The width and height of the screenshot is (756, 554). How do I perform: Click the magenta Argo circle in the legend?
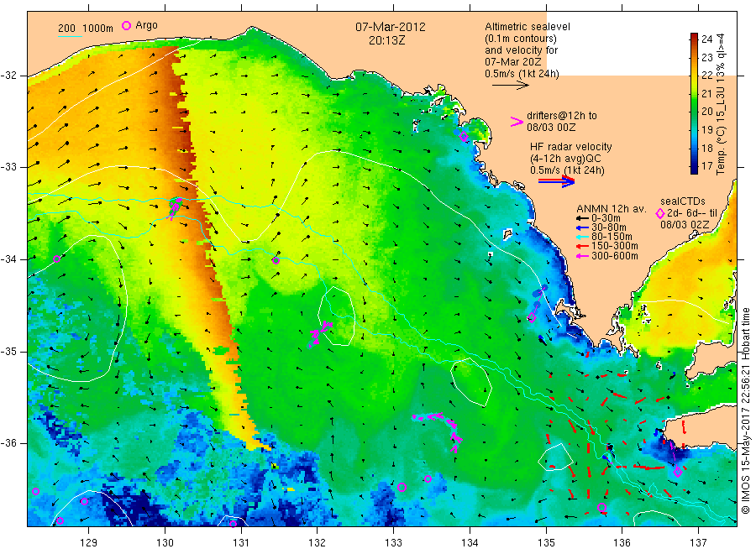[x=126, y=25]
